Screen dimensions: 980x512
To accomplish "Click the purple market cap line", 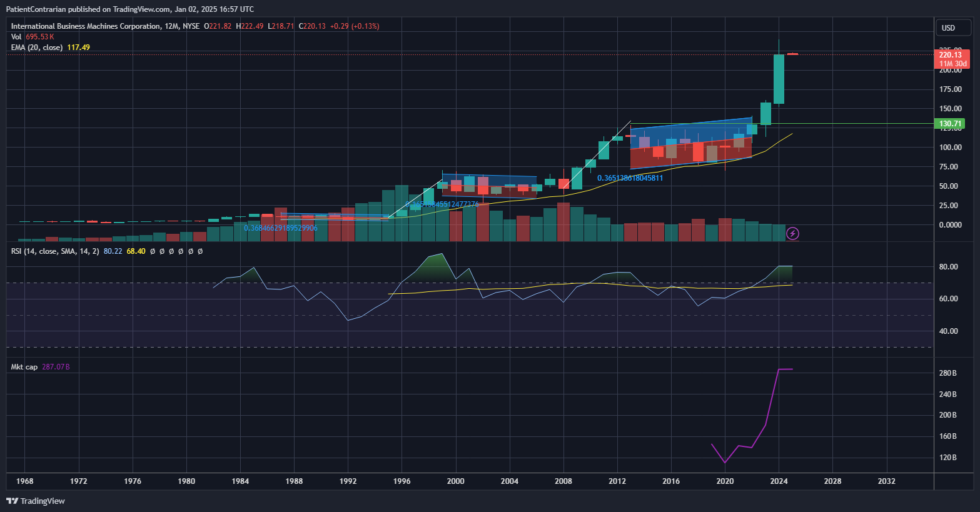I will 752,416.
